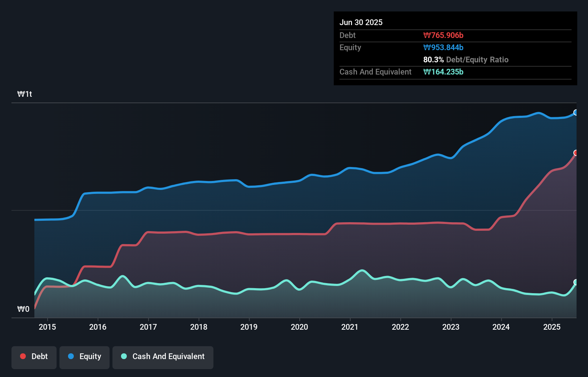Viewport: 588px width, 377px height.
Task: Select the 2021 x-axis label
Action: tap(350, 327)
